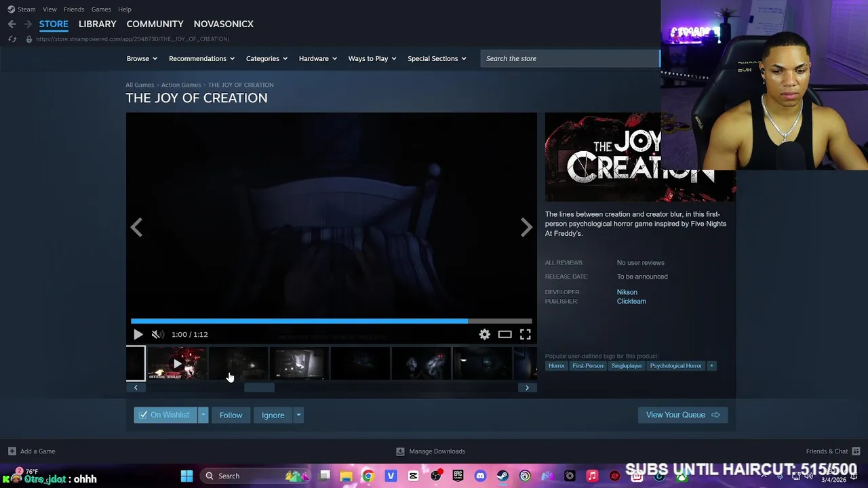Open Friends & Chat
868x488 pixels.
click(x=833, y=451)
